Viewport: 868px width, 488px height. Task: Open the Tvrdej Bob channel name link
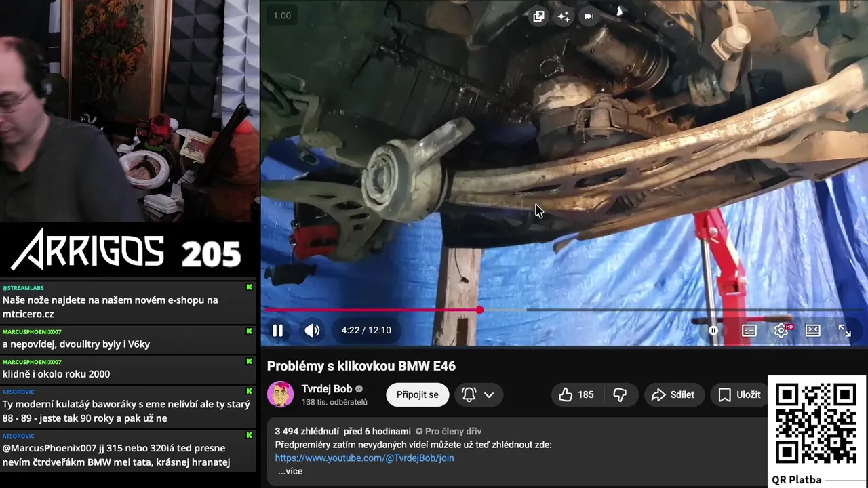pos(327,389)
